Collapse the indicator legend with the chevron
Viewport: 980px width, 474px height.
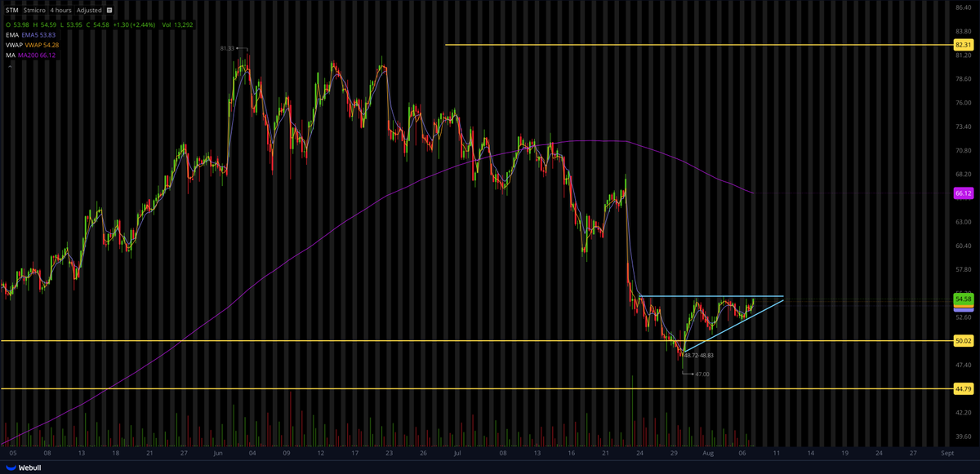[10, 67]
